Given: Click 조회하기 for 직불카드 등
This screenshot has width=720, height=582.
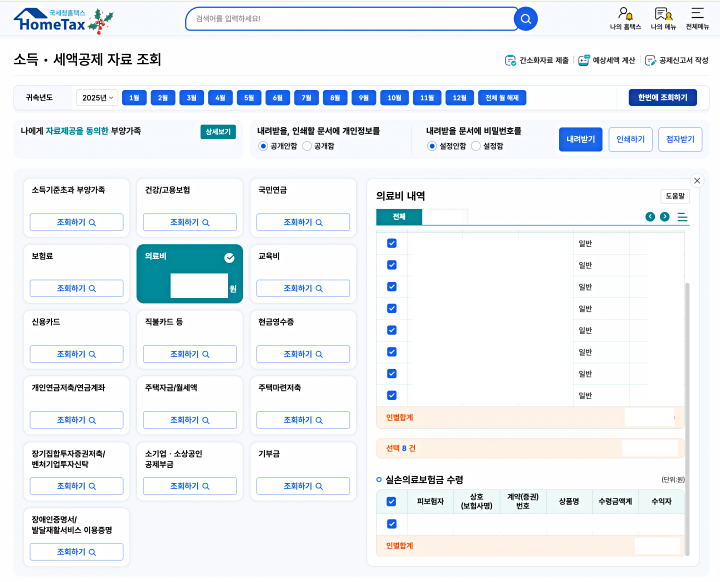Looking at the screenshot, I should (190, 354).
